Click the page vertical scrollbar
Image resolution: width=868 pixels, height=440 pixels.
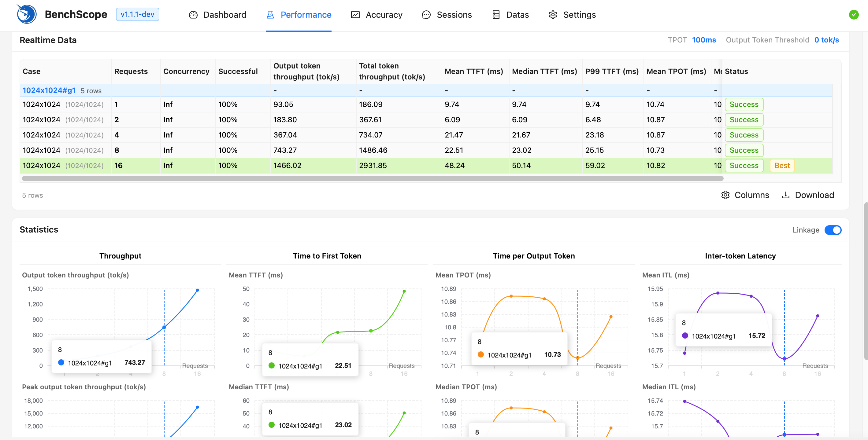pos(866,281)
